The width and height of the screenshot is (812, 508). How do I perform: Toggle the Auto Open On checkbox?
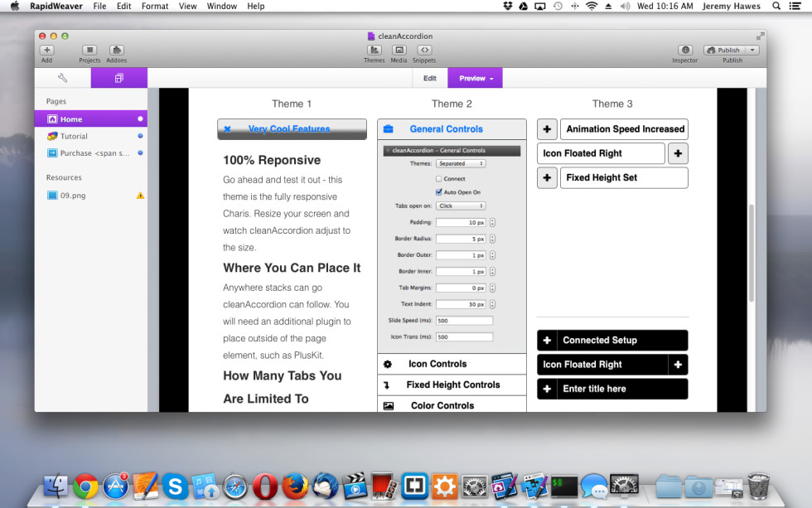[x=438, y=192]
